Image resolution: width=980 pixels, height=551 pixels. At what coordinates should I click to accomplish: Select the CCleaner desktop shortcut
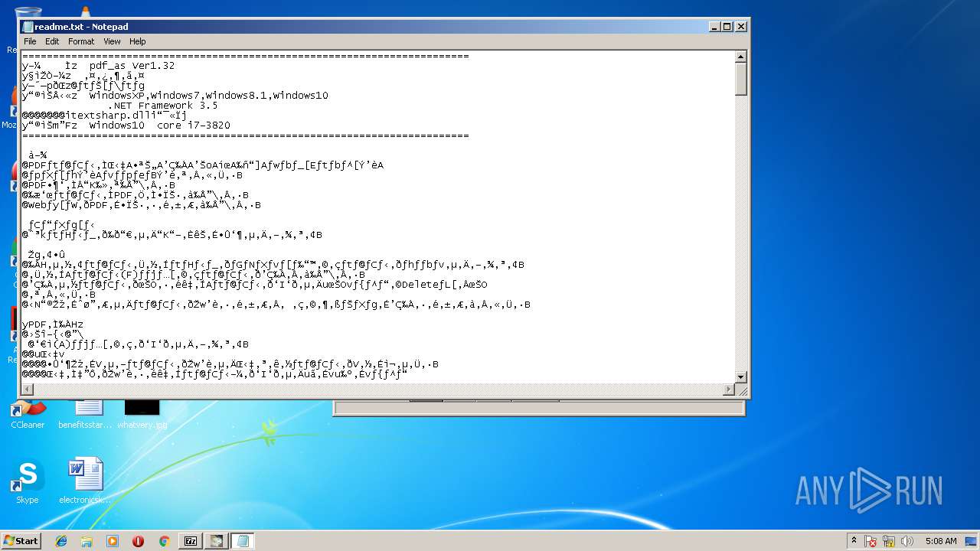point(28,416)
